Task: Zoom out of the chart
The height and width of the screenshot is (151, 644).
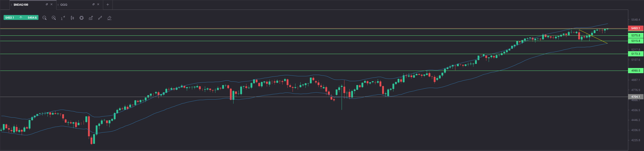Action: [44, 18]
